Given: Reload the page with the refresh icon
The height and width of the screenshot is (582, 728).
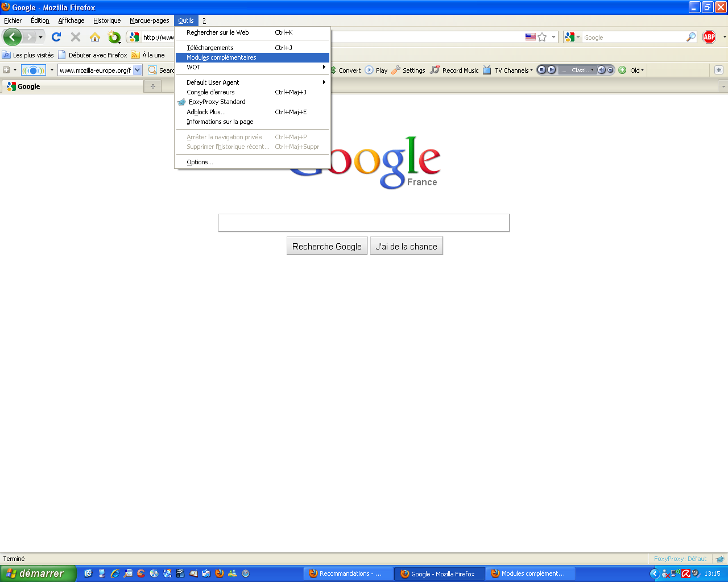Looking at the screenshot, I should [56, 37].
